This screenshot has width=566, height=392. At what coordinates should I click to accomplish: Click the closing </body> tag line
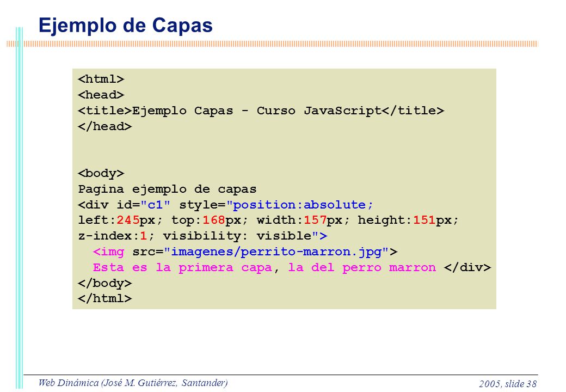pyautogui.click(x=105, y=283)
